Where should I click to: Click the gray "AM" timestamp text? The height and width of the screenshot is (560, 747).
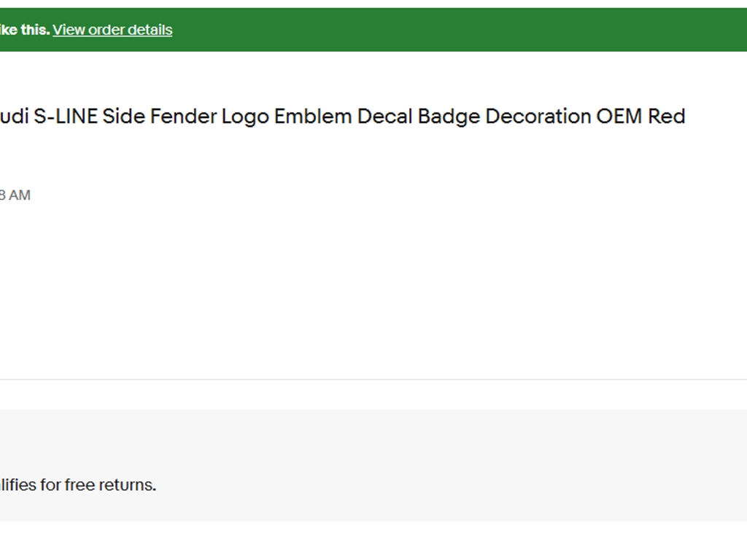point(19,195)
